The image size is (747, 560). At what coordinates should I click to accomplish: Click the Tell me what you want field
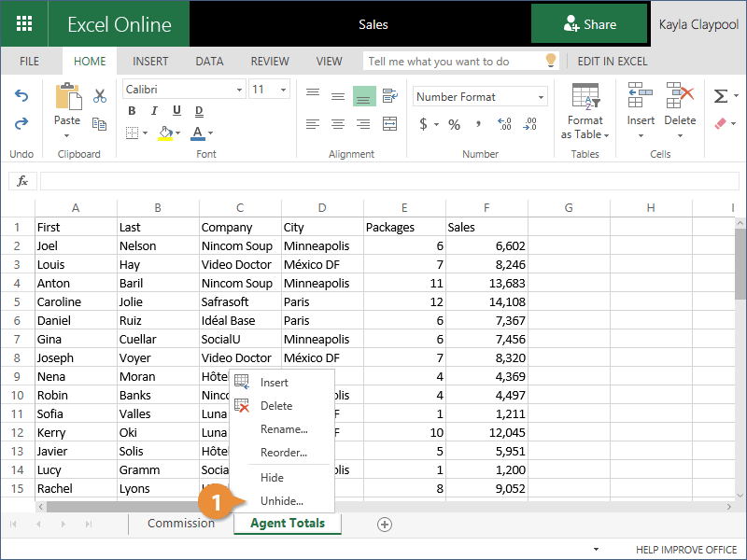point(453,62)
